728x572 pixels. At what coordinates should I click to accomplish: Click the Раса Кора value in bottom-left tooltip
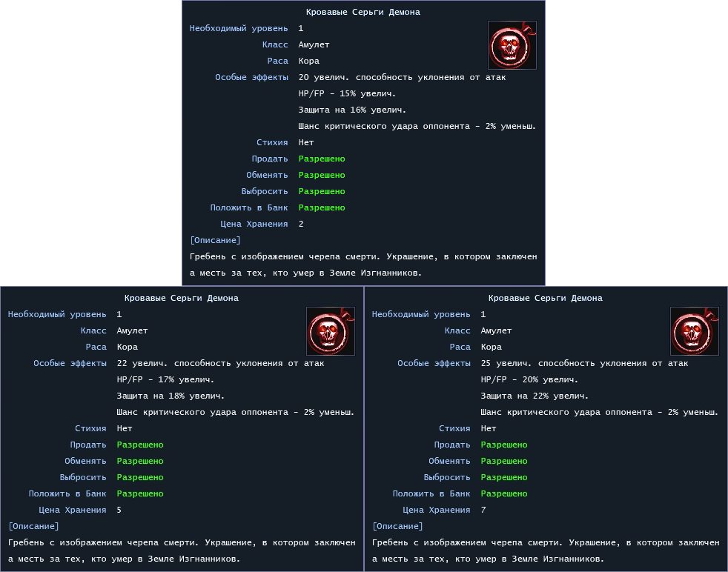click(128, 347)
